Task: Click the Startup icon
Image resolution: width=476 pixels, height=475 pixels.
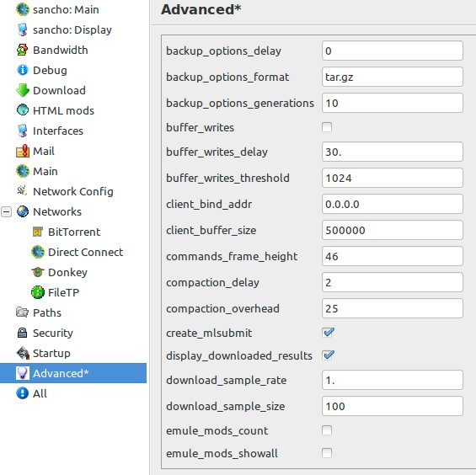Action: tap(23, 353)
